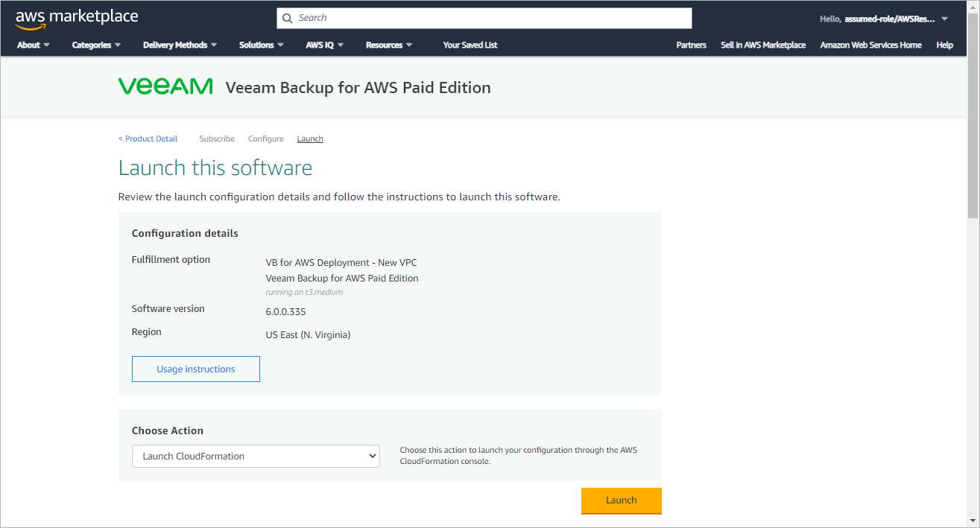The width and height of the screenshot is (980, 528).
Task: Click the Veeam Backup for AWS Paid Edition title
Action: click(358, 87)
